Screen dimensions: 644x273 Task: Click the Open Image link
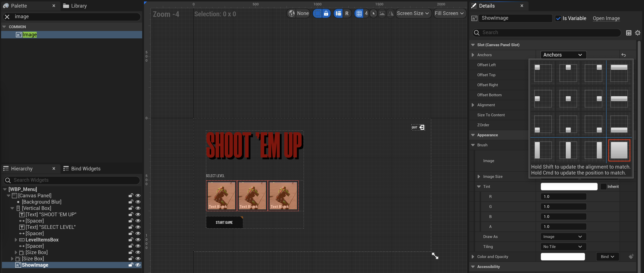click(606, 18)
